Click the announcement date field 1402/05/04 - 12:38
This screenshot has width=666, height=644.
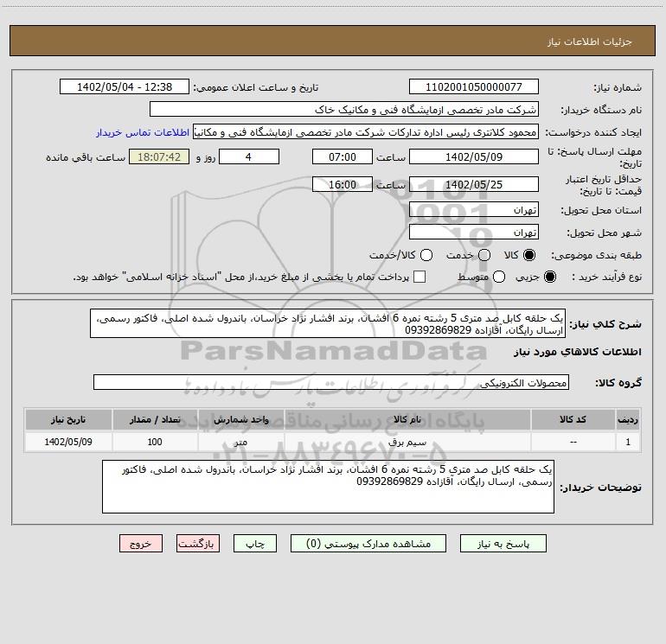point(125,87)
